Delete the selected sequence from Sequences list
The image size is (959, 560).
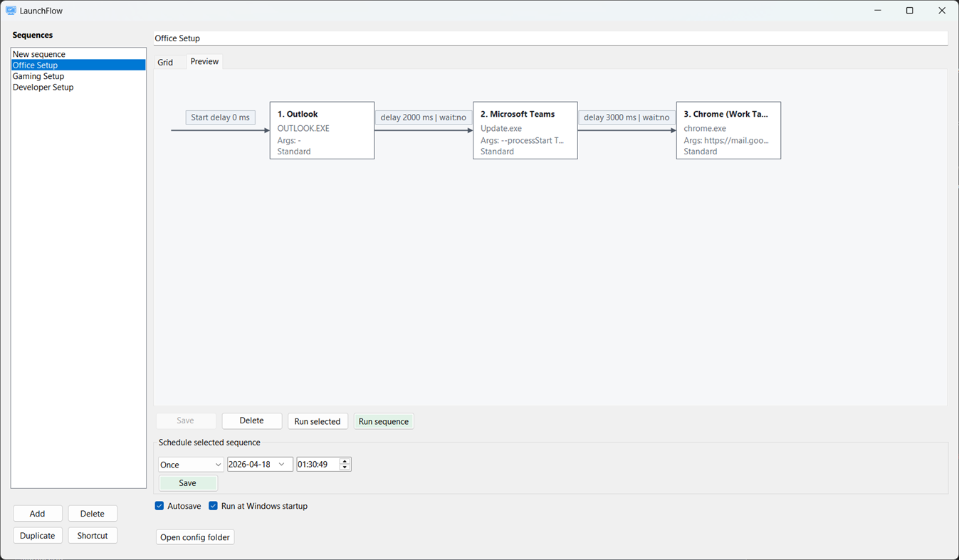[93, 514]
